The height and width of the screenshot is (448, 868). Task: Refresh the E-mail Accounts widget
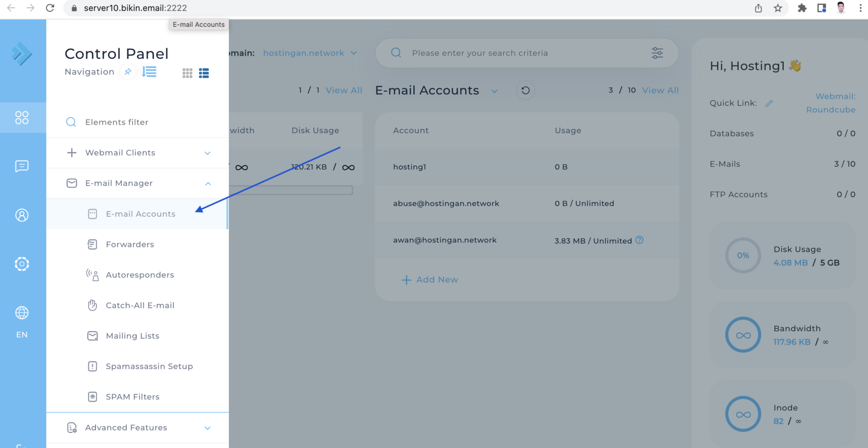pyautogui.click(x=525, y=90)
